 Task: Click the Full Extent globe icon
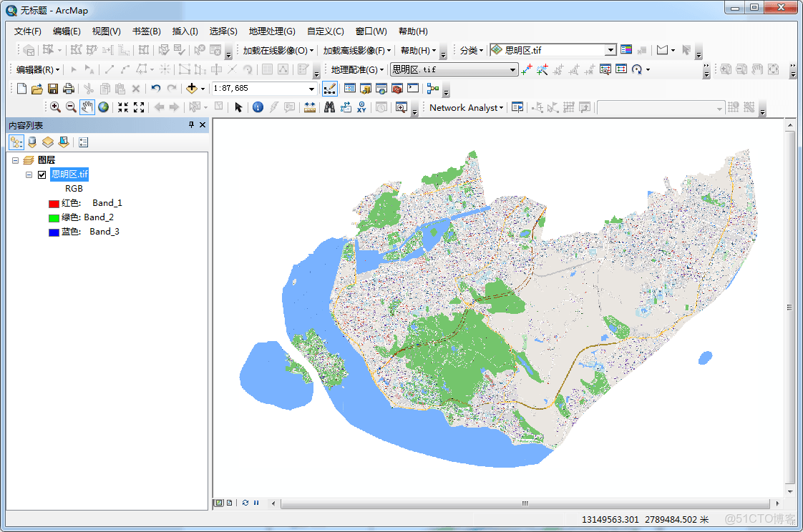click(104, 107)
